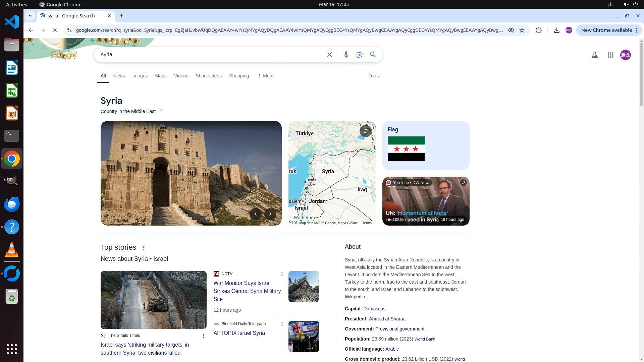Open the Damascus capital link
The width and height of the screenshot is (644, 362).
[374, 309]
